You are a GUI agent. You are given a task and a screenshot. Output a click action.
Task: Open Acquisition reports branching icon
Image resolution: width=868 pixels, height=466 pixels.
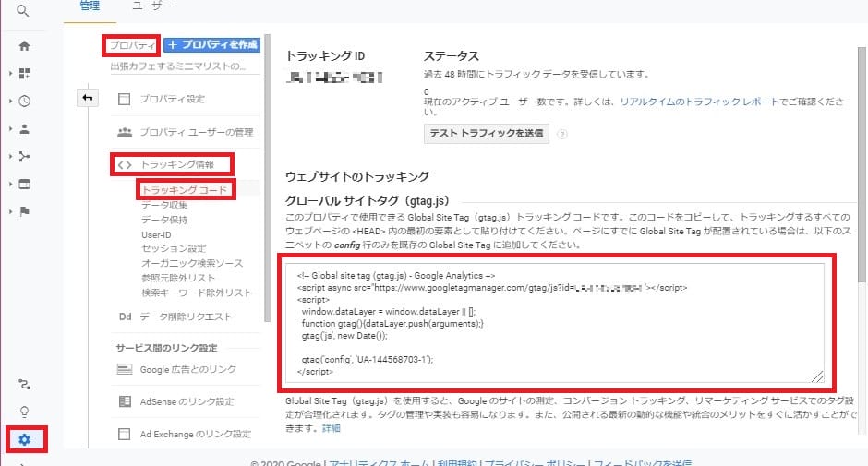tap(24, 157)
